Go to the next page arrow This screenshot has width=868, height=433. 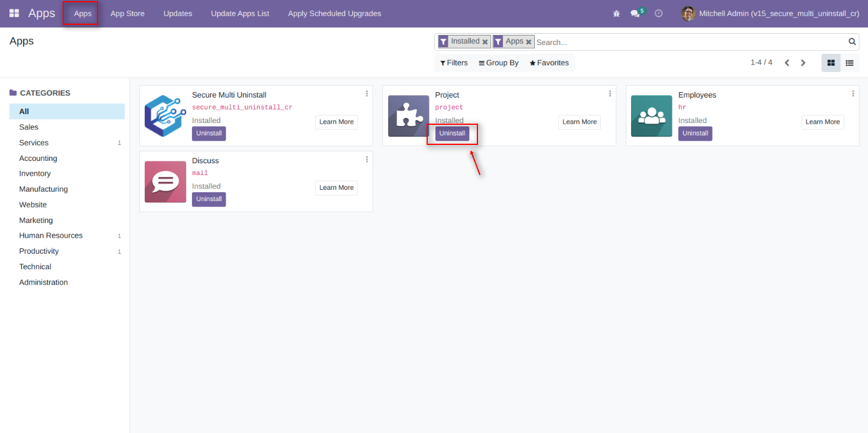pos(803,63)
